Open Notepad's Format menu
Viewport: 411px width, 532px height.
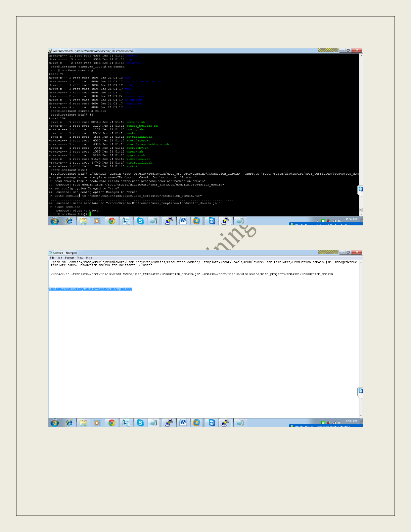pyautogui.click(x=70, y=258)
